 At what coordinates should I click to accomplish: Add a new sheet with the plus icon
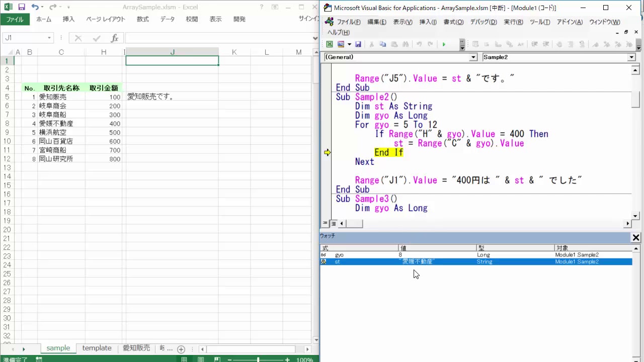(181, 349)
